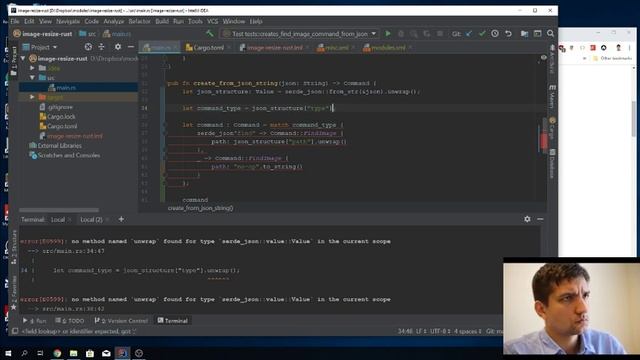The width and height of the screenshot is (640, 360).
Task: Open the Tools menu
Action: (195, 21)
